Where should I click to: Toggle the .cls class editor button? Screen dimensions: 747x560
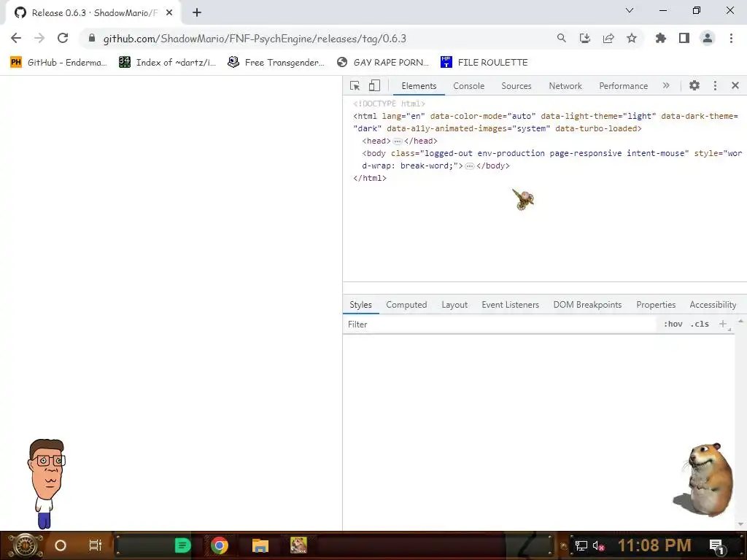pos(700,324)
